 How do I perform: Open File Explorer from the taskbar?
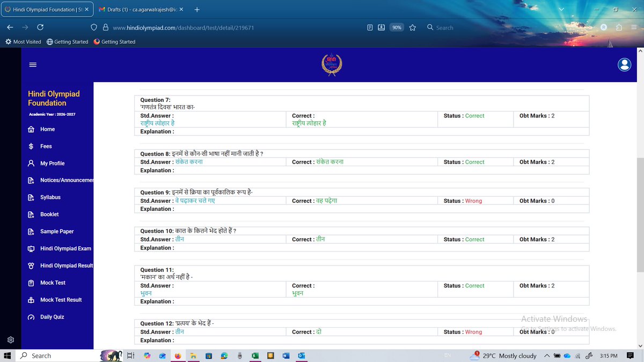[x=193, y=356]
